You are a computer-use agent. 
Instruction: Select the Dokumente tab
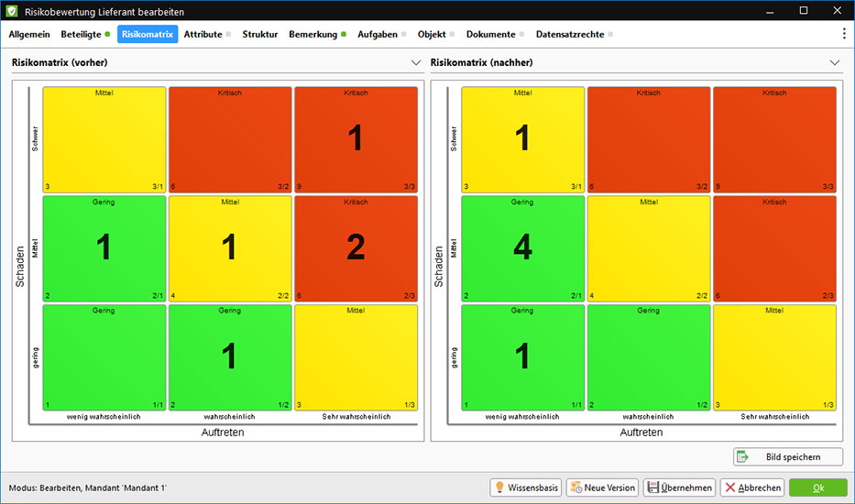click(490, 34)
